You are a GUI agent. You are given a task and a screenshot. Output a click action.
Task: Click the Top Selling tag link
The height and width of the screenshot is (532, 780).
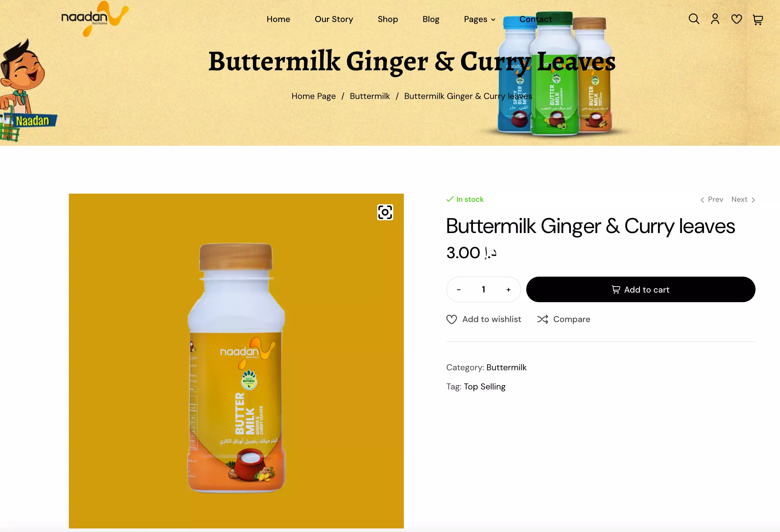pyautogui.click(x=484, y=387)
